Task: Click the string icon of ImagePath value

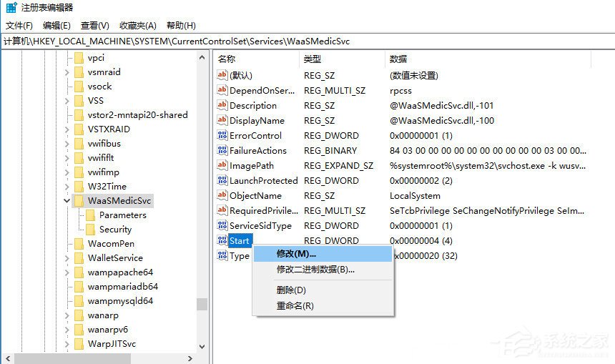Action: [222, 165]
